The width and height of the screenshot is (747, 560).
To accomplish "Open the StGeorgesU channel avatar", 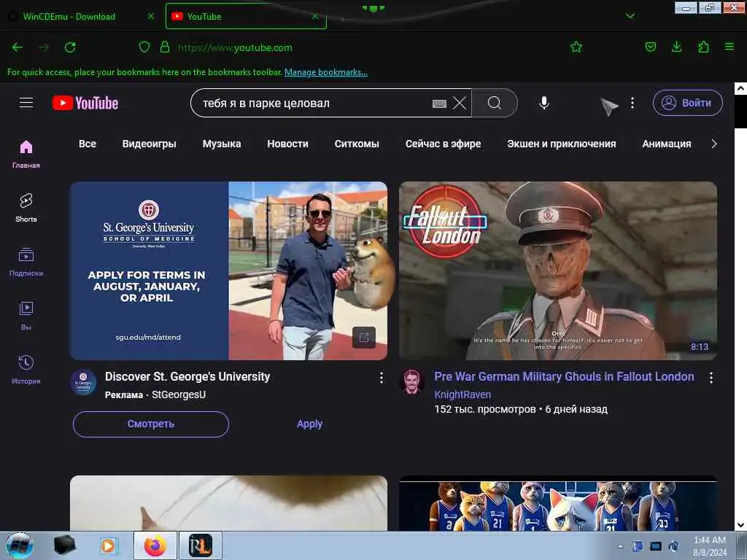I will (83, 382).
